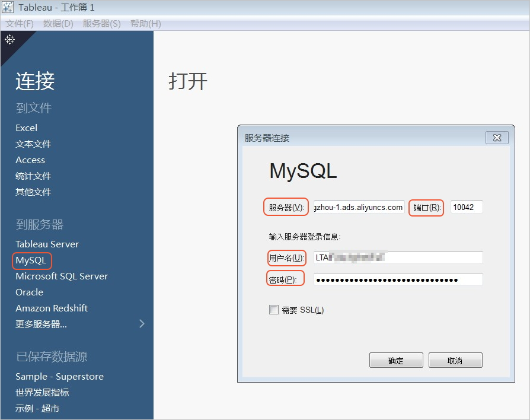Click the 需要 SSL(L) label text
The image size is (530, 420).
coord(303,310)
